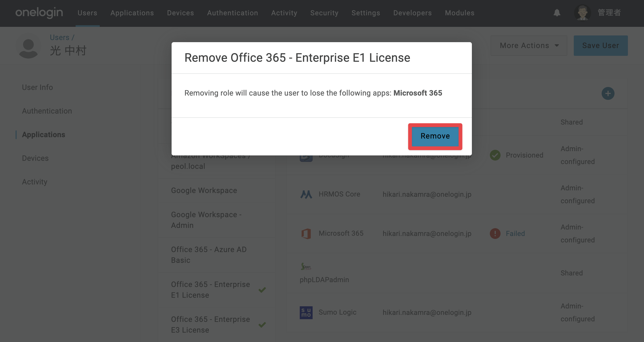Select the Activity sidebar tab
The height and width of the screenshot is (342, 644).
(x=35, y=182)
